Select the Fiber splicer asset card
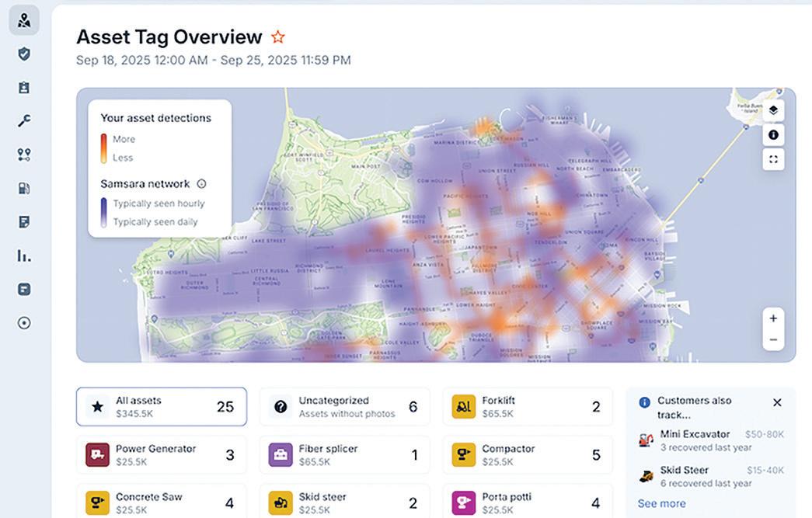This screenshot has height=518, width=812. pyautogui.click(x=345, y=455)
